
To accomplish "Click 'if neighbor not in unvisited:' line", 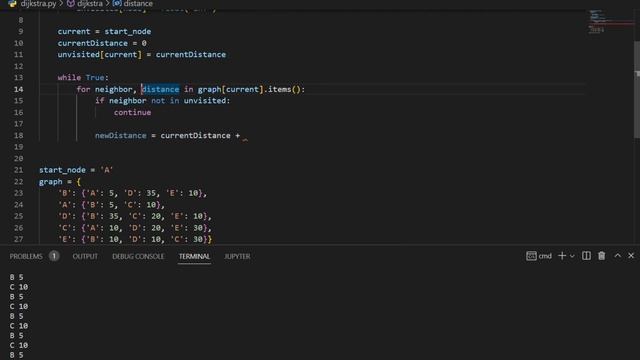I will click(x=163, y=101).
